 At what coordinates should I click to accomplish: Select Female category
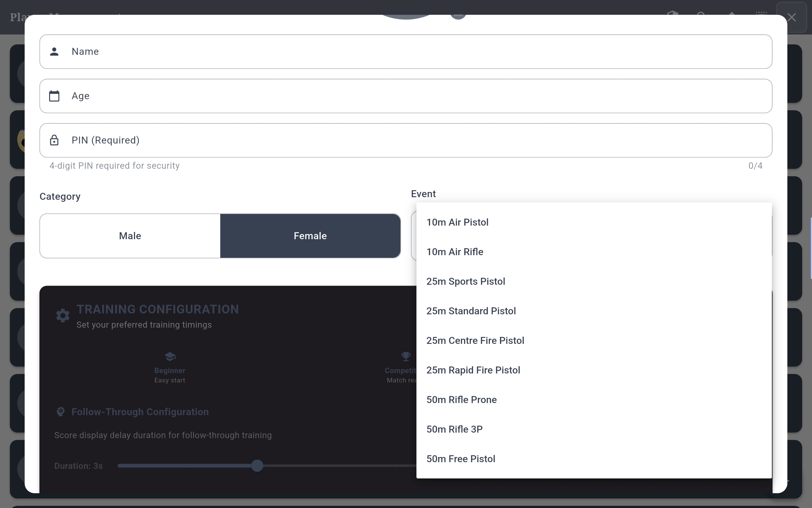[x=310, y=236]
